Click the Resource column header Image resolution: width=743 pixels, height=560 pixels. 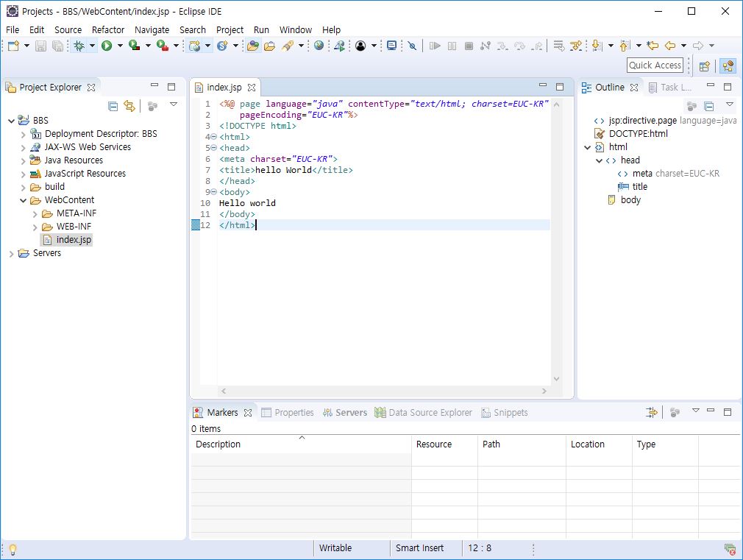click(444, 444)
